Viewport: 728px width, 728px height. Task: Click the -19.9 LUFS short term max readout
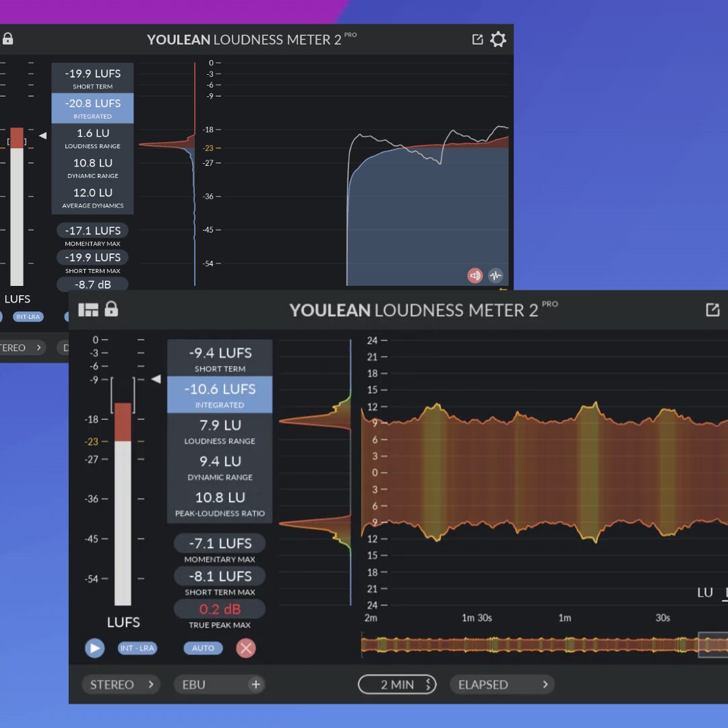point(93,257)
